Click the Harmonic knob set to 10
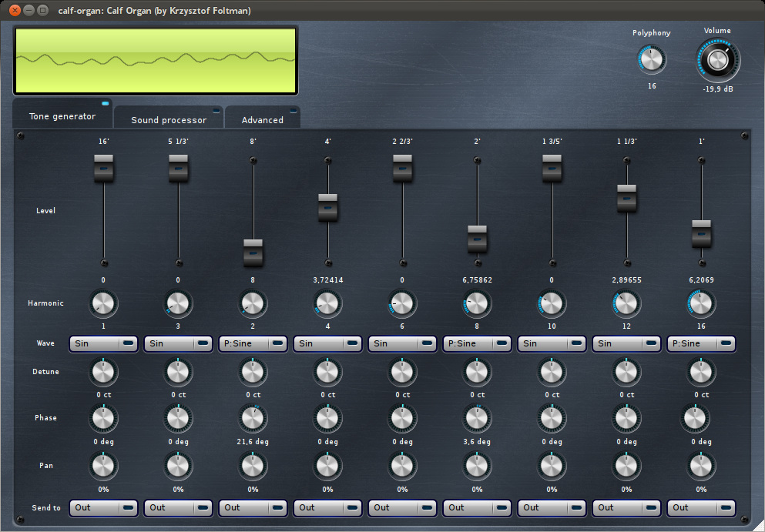Viewport: 765px width, 532px height. [x=552, y=303]
